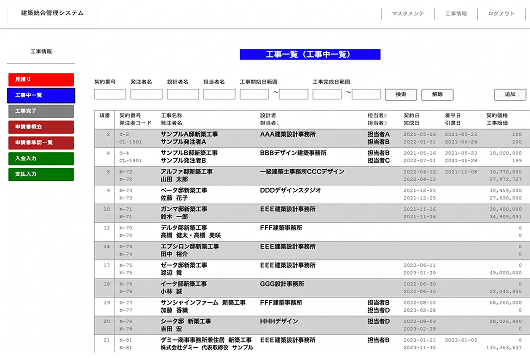Click the 49,000,000 amount in ゼータ邸 row

tap(506, 273)
